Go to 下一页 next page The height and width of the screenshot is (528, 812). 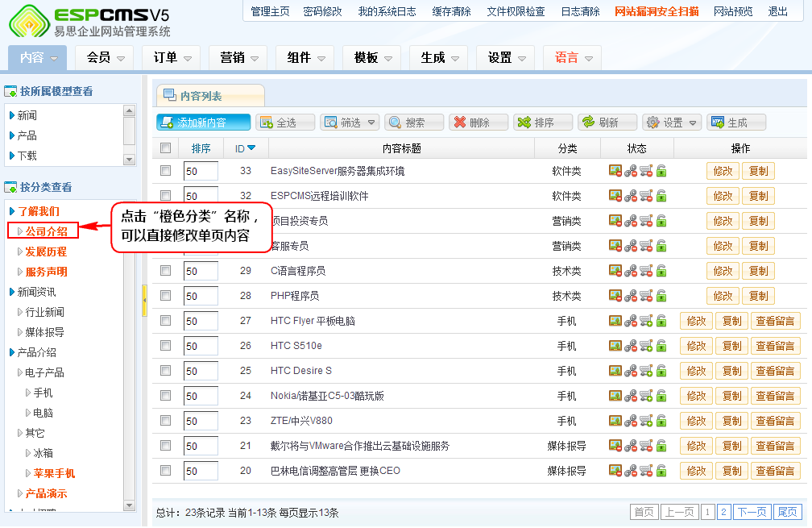pos(752,513)
